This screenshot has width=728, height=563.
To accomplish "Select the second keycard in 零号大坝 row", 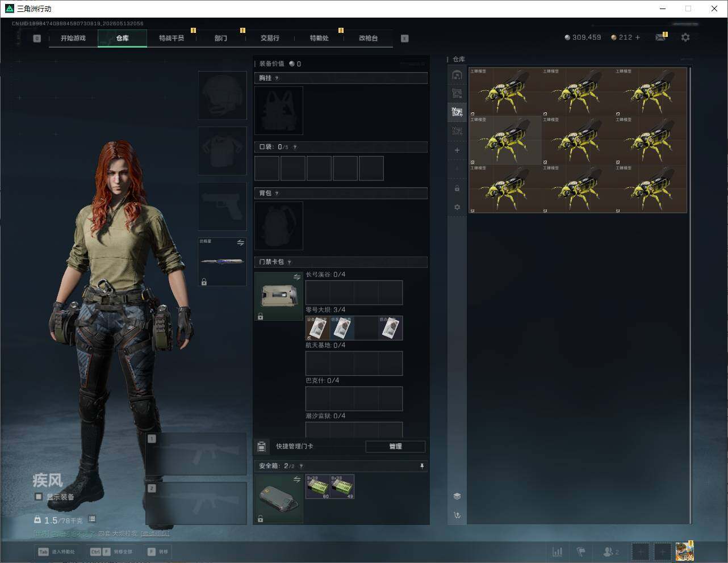I will [342, 328].
